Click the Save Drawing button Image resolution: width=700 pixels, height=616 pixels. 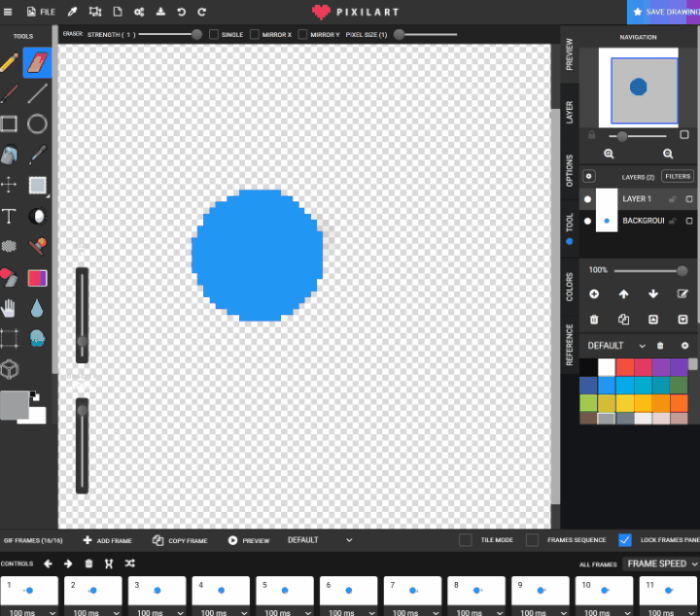point(664,12)
